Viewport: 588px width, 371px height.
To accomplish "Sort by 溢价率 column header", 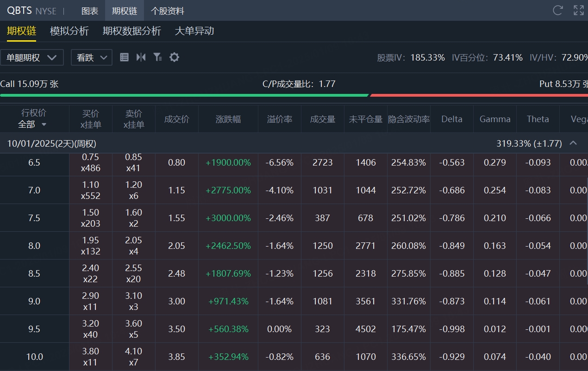I will point(280,119).
